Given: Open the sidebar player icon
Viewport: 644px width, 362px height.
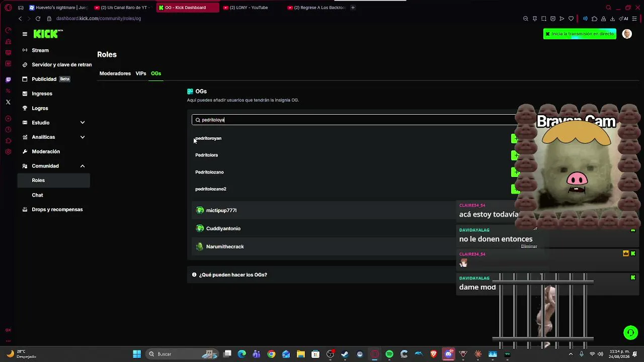Looking at the screenshot, I should (x=8, y=119).
